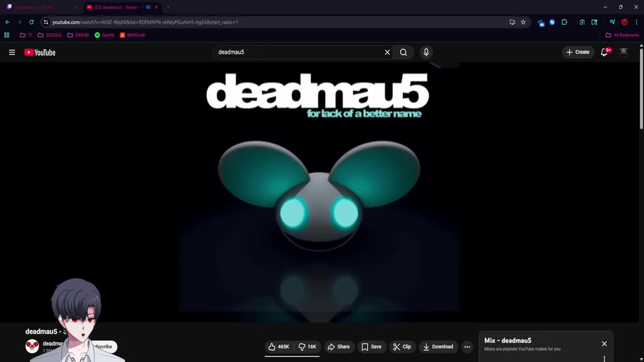Close the Twitch tab
The width and height of the screenshot is (644, 362).
click(76, 7)
